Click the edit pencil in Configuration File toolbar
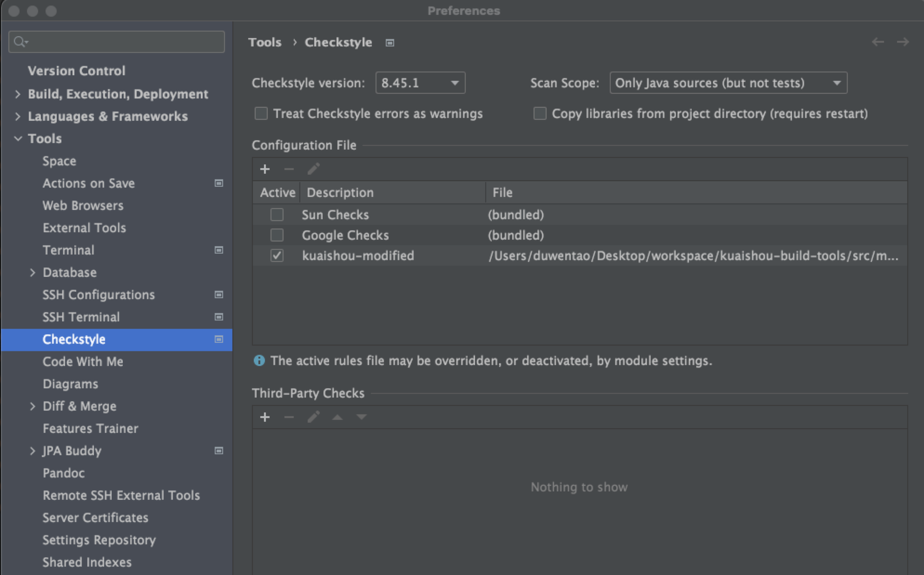The height and width of the screenshot is (575, 924). 313,169
